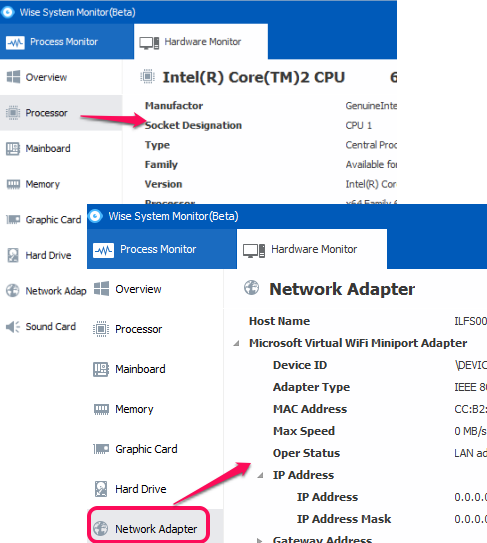
Task: Click Process Monitor waveform icon in front window
Action: pos(103,250)
